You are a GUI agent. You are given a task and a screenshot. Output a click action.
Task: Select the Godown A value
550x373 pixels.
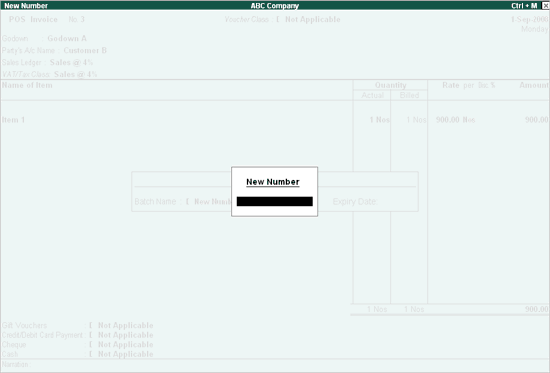(67, 38)
